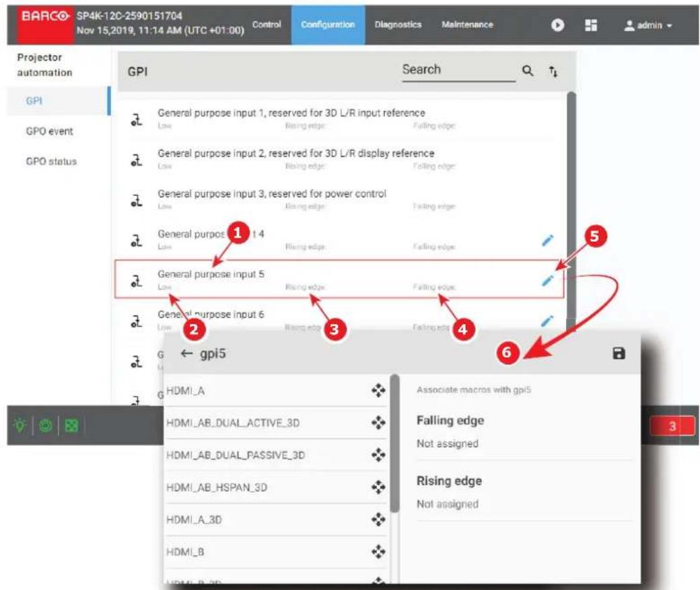700x590 pixels.
Task: Click the Barco logo
Action: [x=44, y=24]
